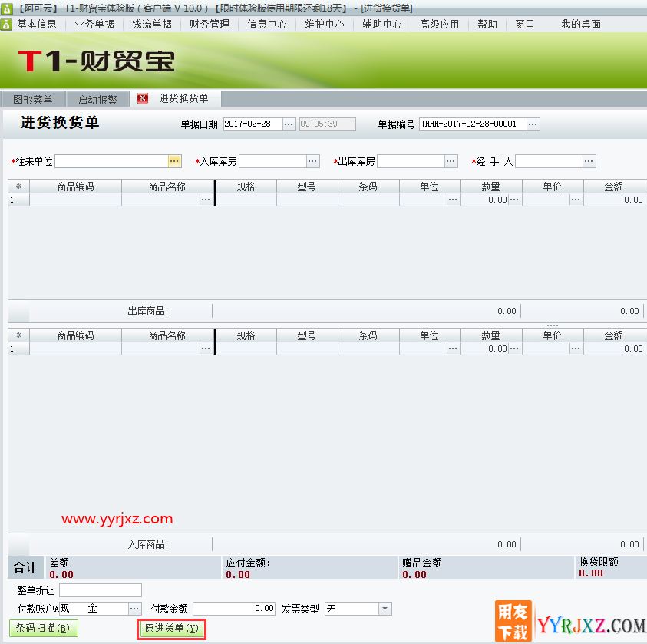Click 规格 header in 入库商品 grid
The height and width of the screenshot is (644, 647).
(x=246, y=335)
